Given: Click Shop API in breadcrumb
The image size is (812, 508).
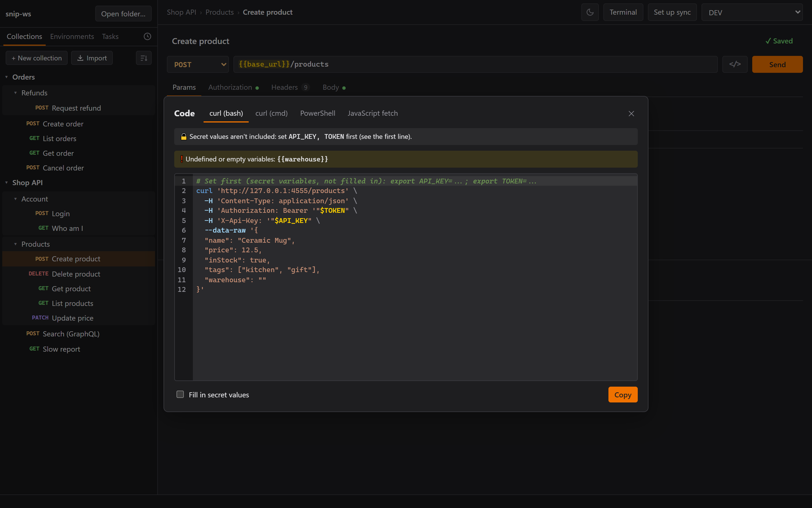Looking at the screenshot, I should point(182,12).
